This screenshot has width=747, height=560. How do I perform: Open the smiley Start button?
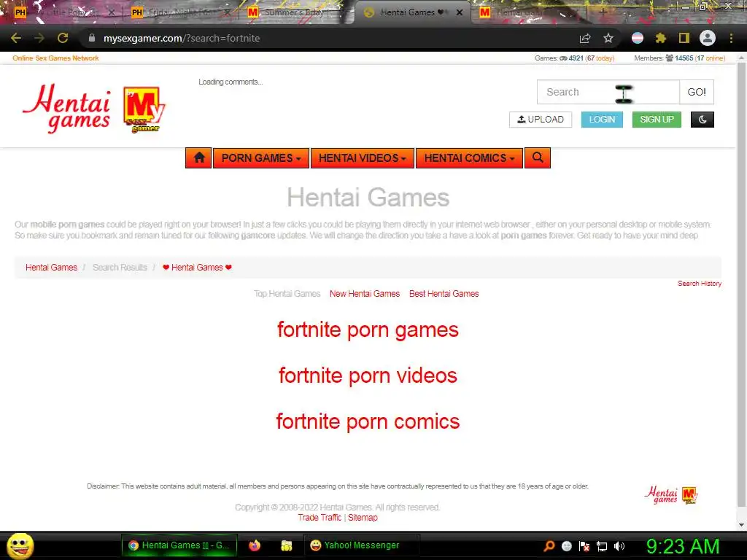(20, 545)
